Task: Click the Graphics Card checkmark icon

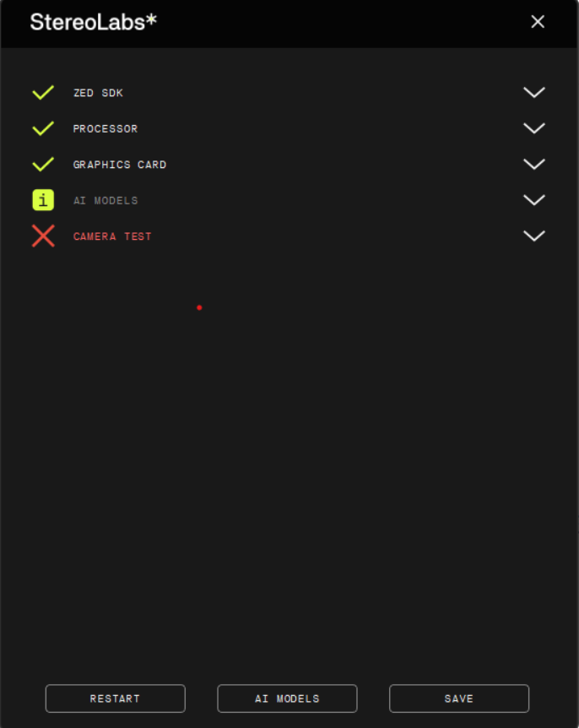Action: pyautogui.click(x=43, y=165)
